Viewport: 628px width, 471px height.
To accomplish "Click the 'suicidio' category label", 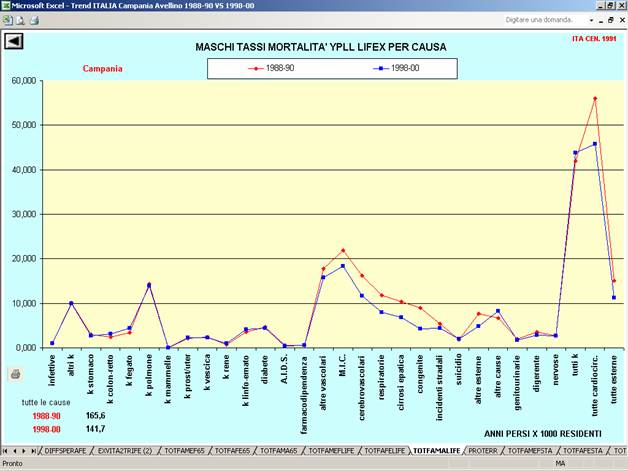I will click(459, 369).
